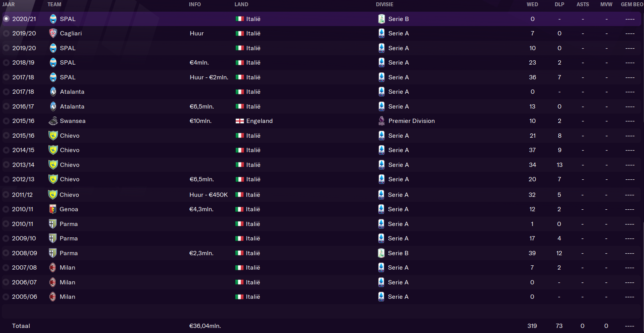Open the Parma link in 2009/10 row
Viewport: 644px width, 333px height.
pyautogui.click(x=69, y=238)
